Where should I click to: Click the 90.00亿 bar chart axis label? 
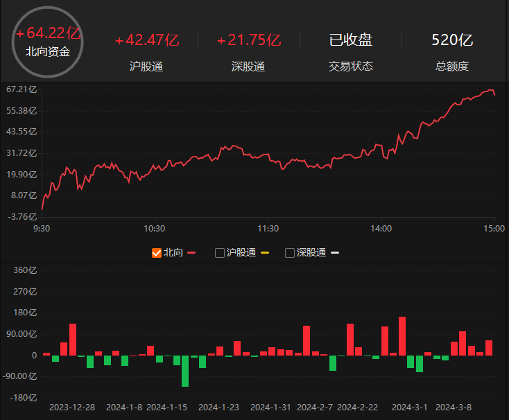pos(21,334)
